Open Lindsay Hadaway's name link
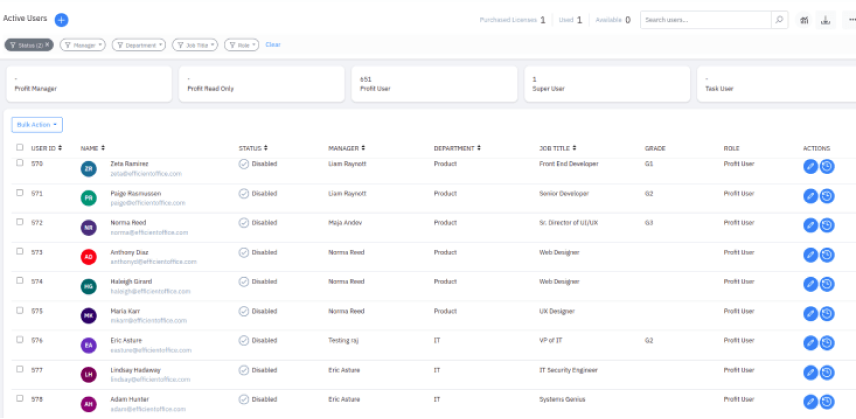Image resolution: width=856 pixels, height=419 pixels. coord(135,370)
